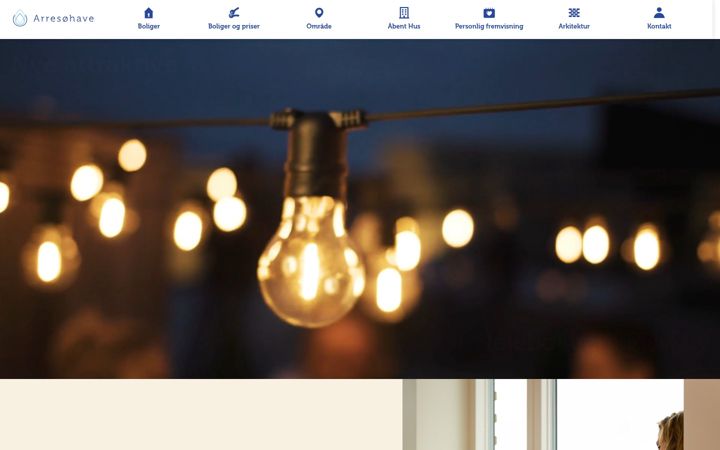Open the Åbent Hus page
720x450 pixels.
[404, 27]
